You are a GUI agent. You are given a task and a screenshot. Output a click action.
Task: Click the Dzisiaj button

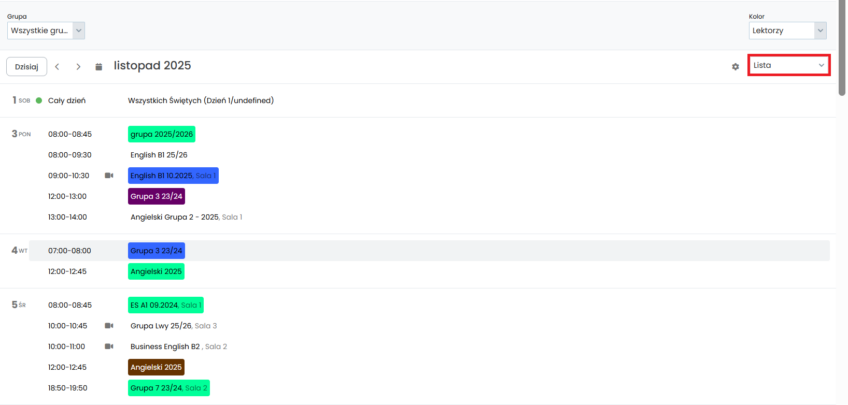(27, 66)
